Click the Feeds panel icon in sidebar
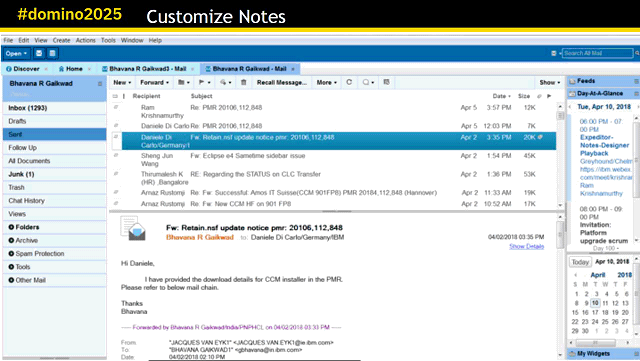640x361 pixels. (572, 81)
